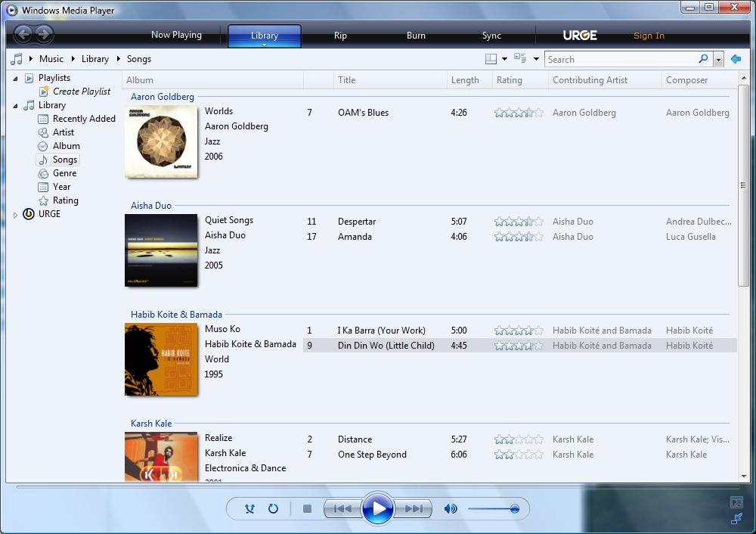This screenshot has height=534, width=756.
Task: Toggle repeat mode
Action: [x=274, y=509]
